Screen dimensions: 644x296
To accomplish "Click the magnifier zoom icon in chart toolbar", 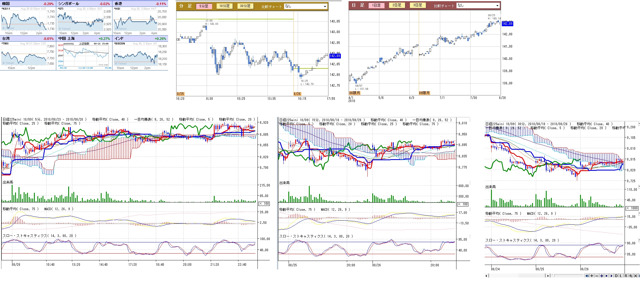I will [x=631, y=276].
